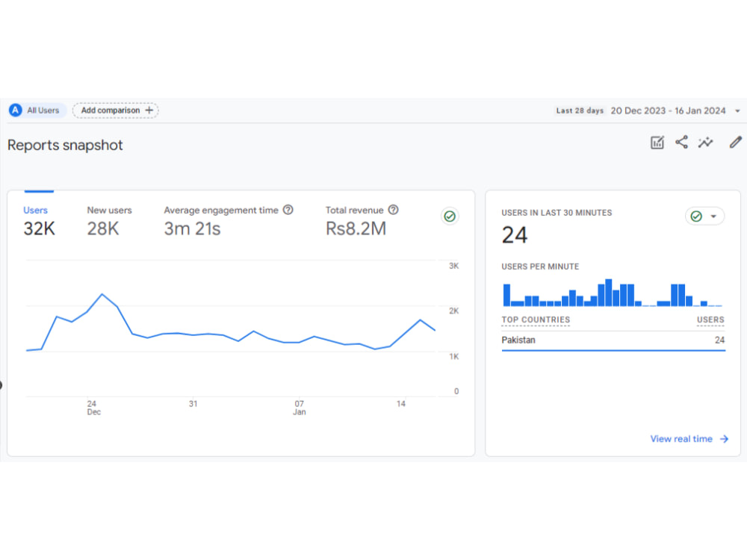Click the Pakistan country row

point(613,340)
